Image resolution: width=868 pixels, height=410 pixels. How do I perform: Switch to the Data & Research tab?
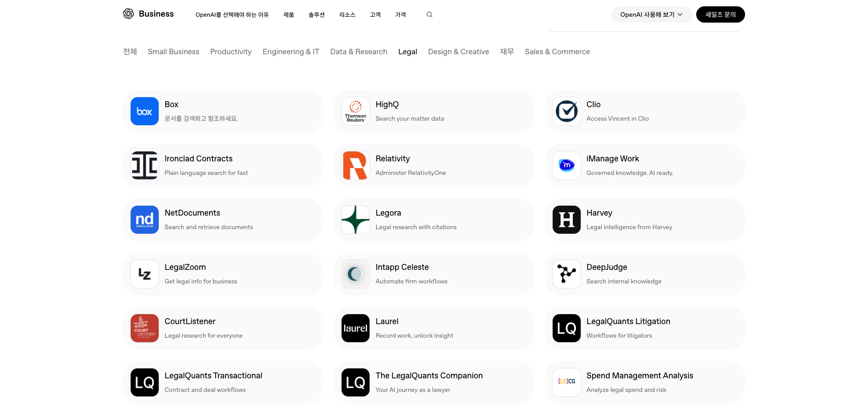359,52
